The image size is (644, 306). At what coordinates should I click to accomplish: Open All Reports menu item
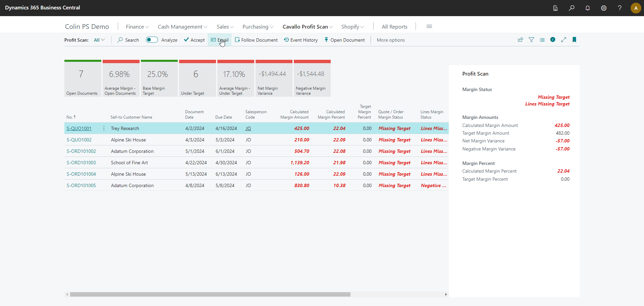[394, 27]
